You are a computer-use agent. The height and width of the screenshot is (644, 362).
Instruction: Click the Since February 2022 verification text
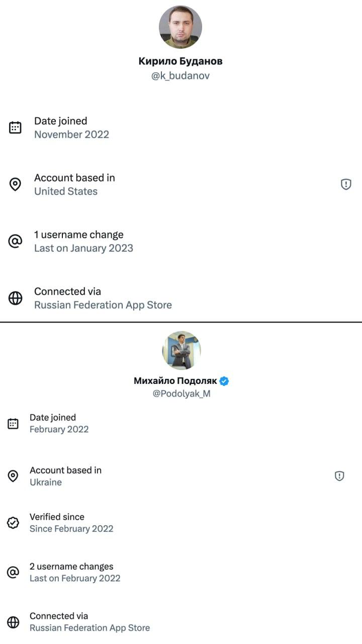tap(71, 529)
